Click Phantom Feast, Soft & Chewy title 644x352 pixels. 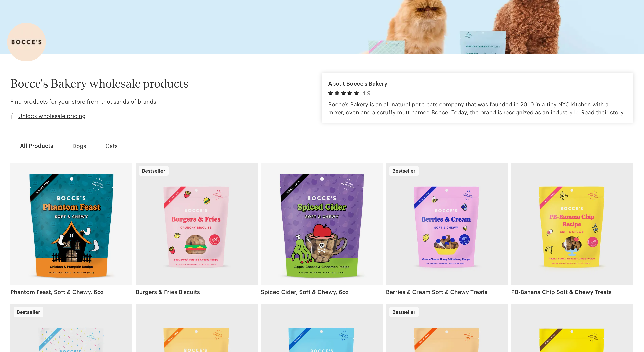click(57, 292)
